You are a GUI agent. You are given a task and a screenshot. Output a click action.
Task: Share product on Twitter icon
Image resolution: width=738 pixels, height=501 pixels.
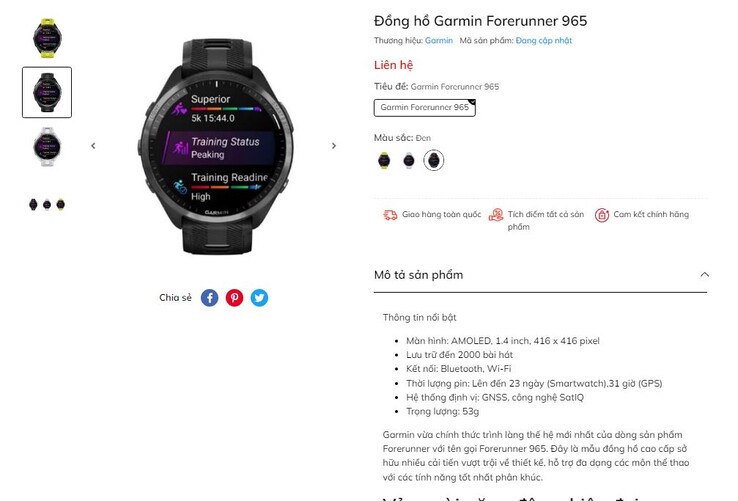[259, 298]
